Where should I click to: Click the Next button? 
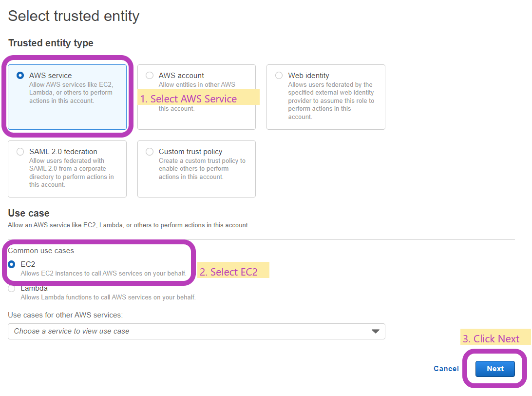tap(495, 369)
